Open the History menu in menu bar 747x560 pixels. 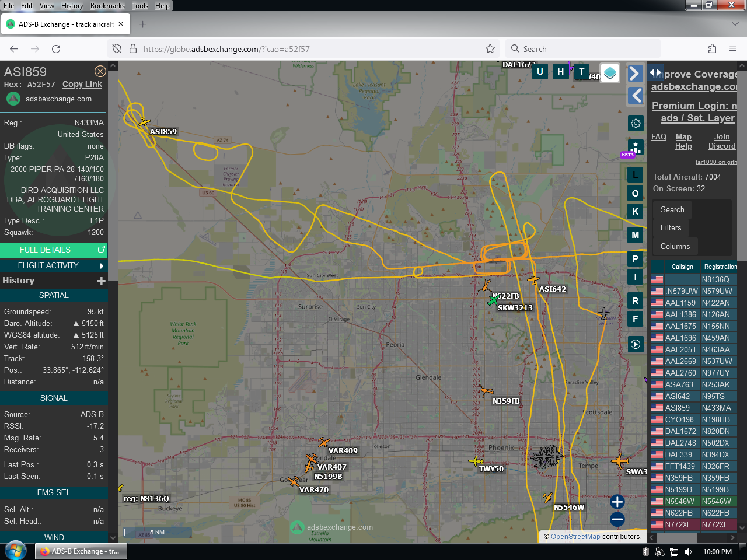tap(72, 6)
